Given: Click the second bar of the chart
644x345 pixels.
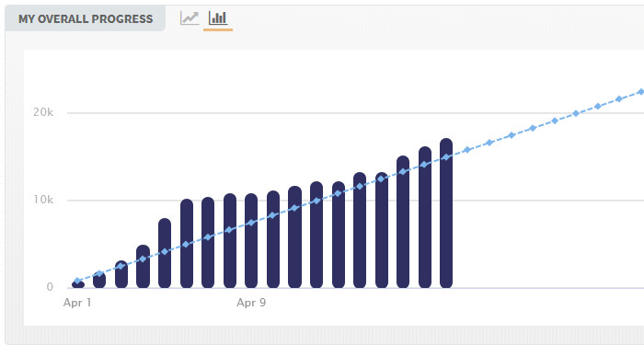Looking at the screenshot, I should (x=99, y=280).
